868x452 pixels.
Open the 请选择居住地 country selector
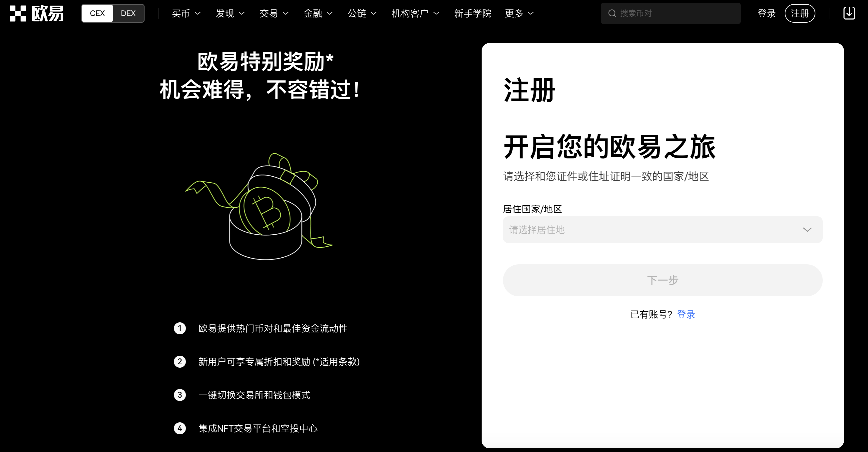[x=662, y=230]
